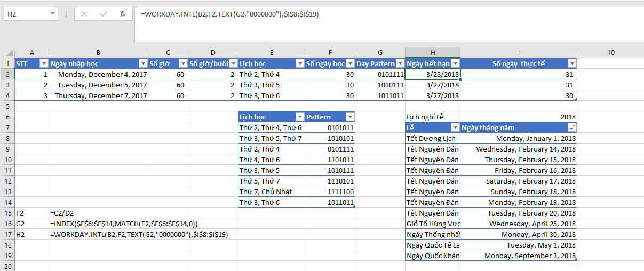This screenshot has height=271, width=644.
Task: Click the Select All corner triangle
Action: [10, 53]
